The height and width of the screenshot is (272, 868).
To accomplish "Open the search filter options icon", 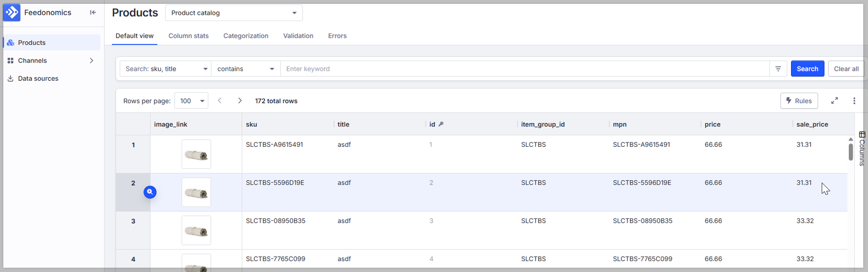I will [x=778, y=69].
